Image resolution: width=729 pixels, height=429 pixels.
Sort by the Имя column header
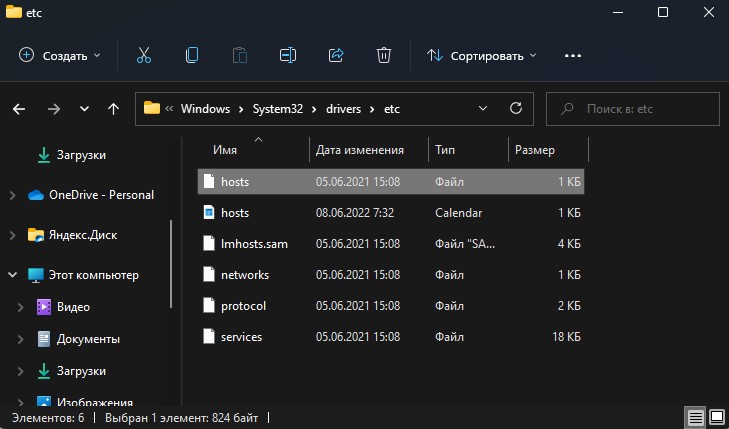pyautogui.click(x=225, y=150)
